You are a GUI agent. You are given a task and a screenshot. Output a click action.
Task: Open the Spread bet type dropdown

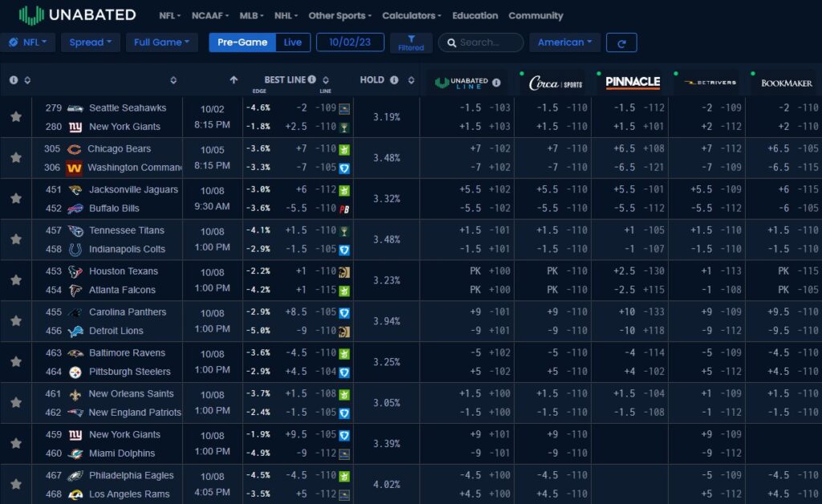(90, 43)
